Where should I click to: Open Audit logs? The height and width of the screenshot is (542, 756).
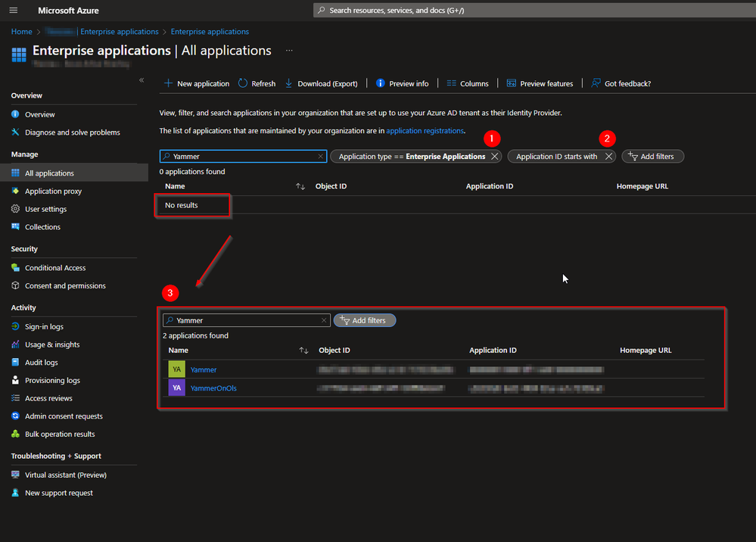42,362
